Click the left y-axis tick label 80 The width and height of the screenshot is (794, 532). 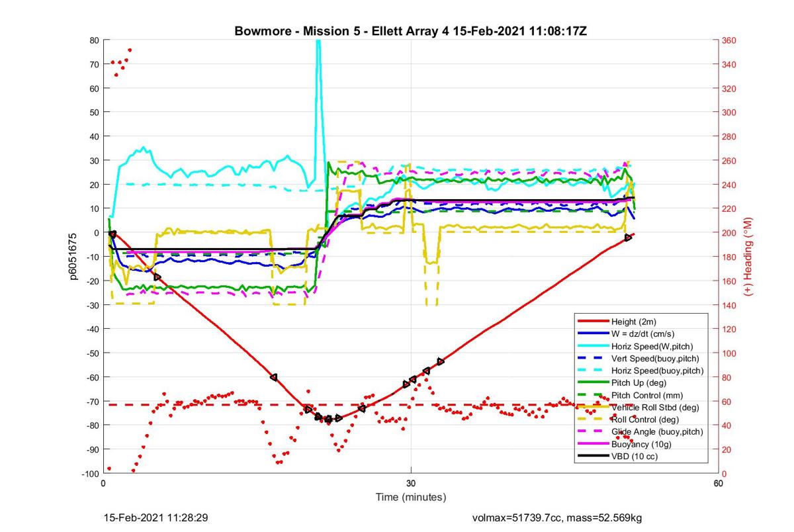pos(93,40)
